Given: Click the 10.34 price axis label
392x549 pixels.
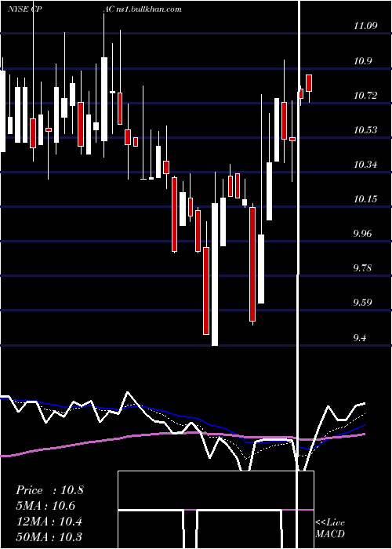Looking at the screenshot, I should point(365,164).
